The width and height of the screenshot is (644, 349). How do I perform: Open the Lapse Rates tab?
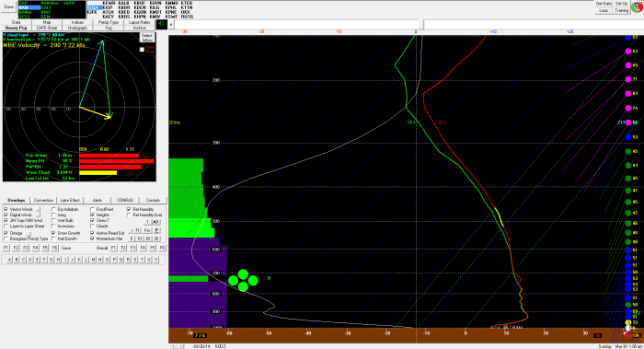[139, 22]
